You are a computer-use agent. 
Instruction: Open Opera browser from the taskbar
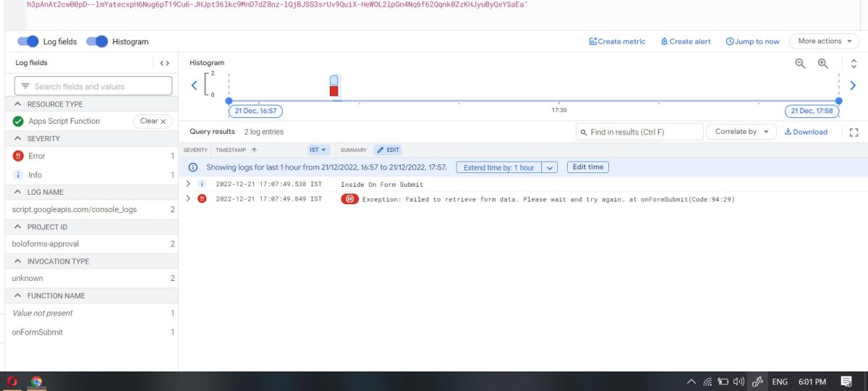[x=12, y=381]
